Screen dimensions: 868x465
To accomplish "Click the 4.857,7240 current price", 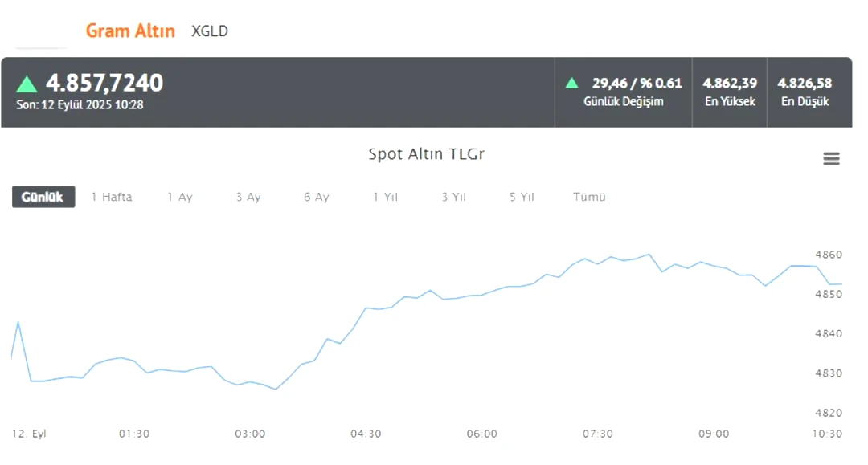I will tap(104, 83).
